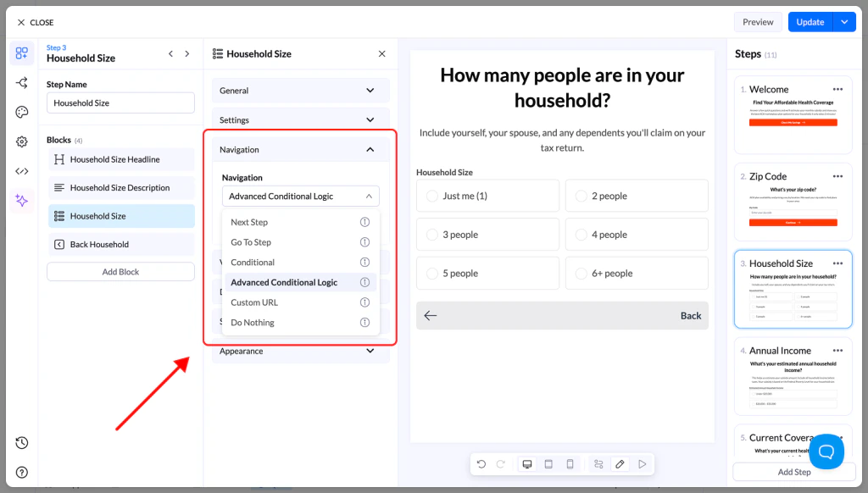Switch to desktop preview icon
Viewport: 868px width, 493px height.
pyautogui.click(x=527, y=464)
